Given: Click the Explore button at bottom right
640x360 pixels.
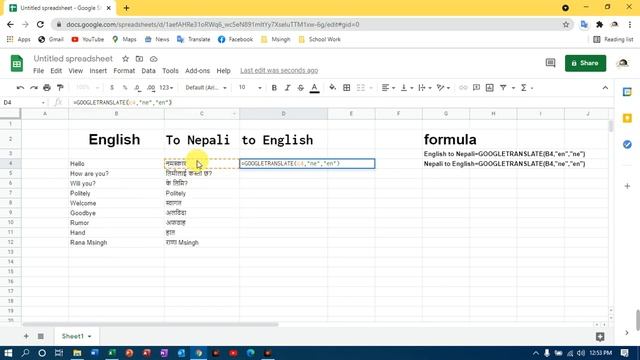Looking at the screenshot, I should click(600, 337).
